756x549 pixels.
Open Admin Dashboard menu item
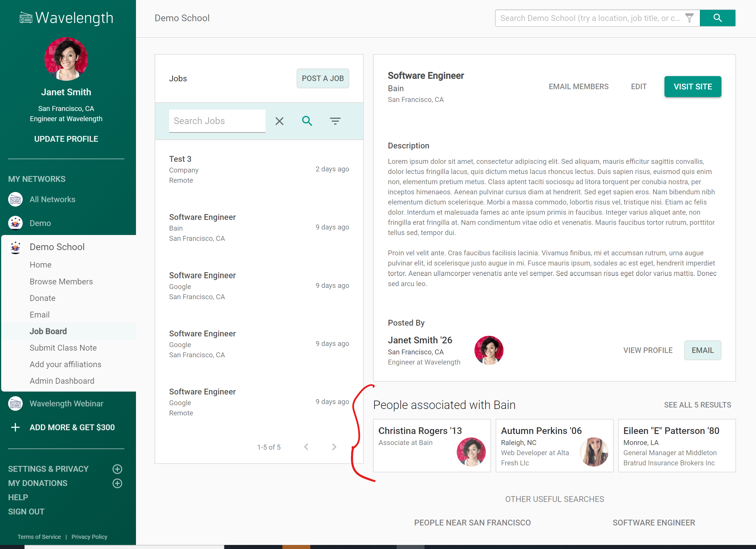tap(62, 381)
